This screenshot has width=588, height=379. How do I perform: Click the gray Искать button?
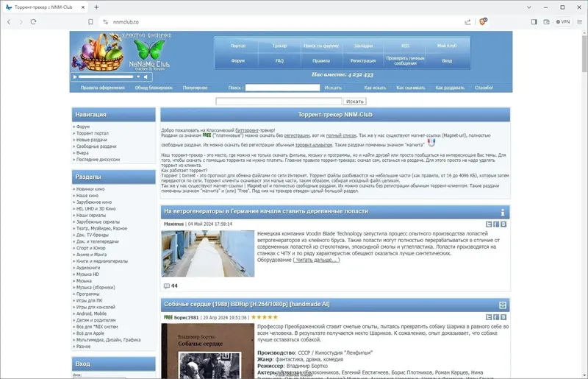(x=355, y=102)
